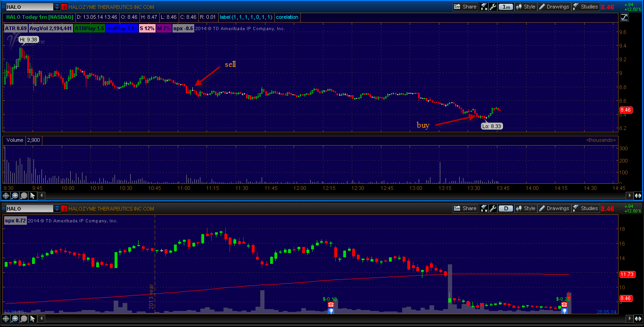Select pointer cursor tool in lower chart
This screenshot has width=644, height=327.
[x=33, y=319]
